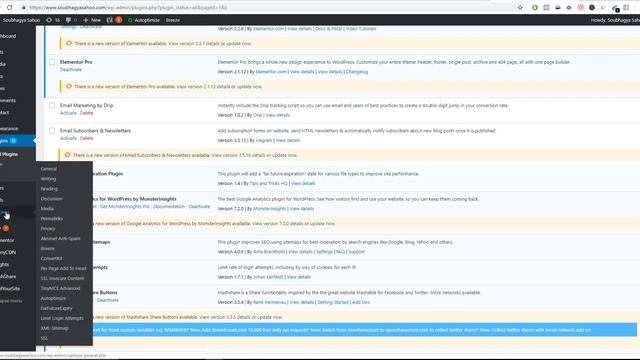Open the blue eye-shaped browser extension icon
This screenshot has height=360, width=640.
[569, 7]
